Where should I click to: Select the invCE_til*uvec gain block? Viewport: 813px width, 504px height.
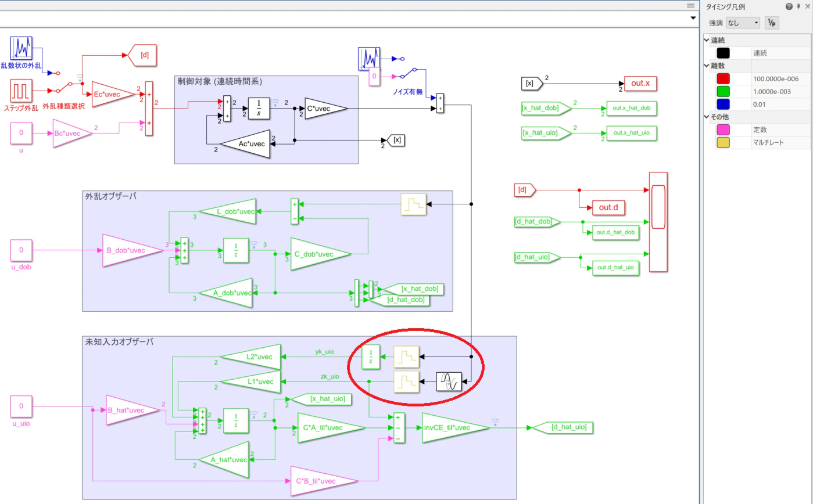point(456,427)
